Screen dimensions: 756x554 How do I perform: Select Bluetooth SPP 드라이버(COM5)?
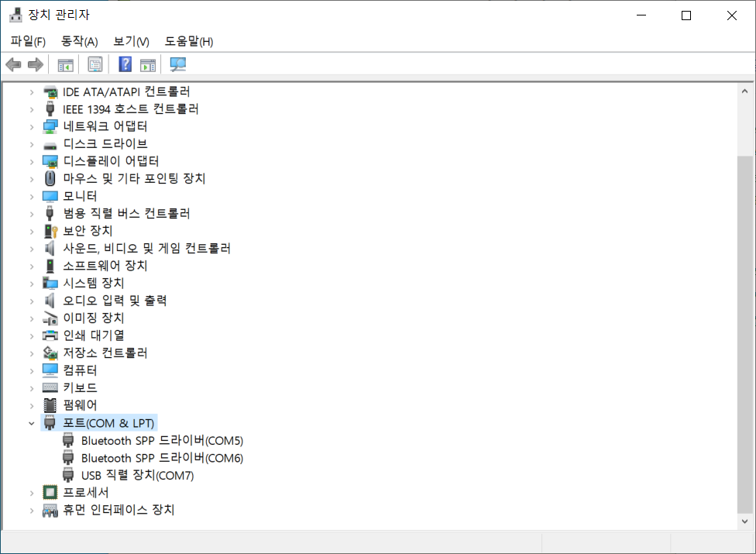click(x=162, y=441)
